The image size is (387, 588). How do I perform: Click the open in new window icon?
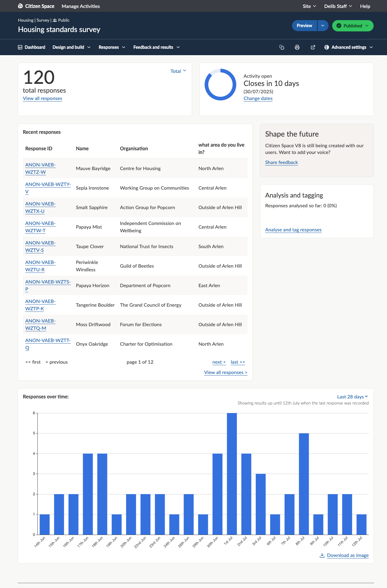[313, 47]
